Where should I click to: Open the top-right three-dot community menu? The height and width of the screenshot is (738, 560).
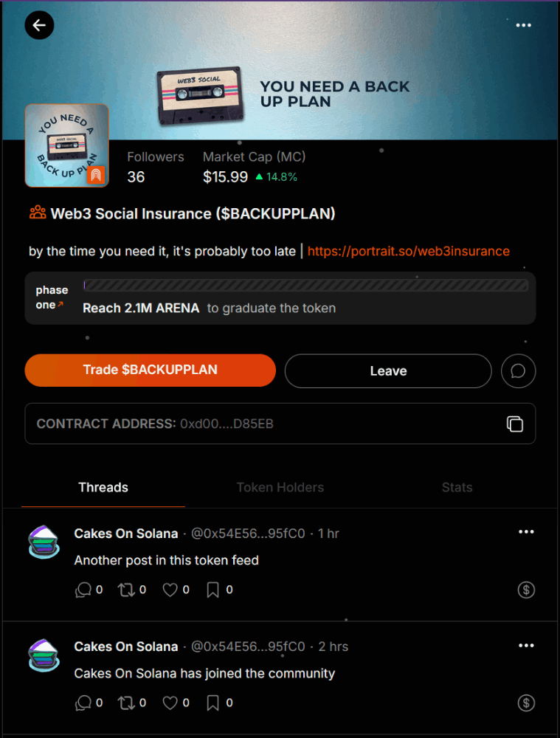523,25
